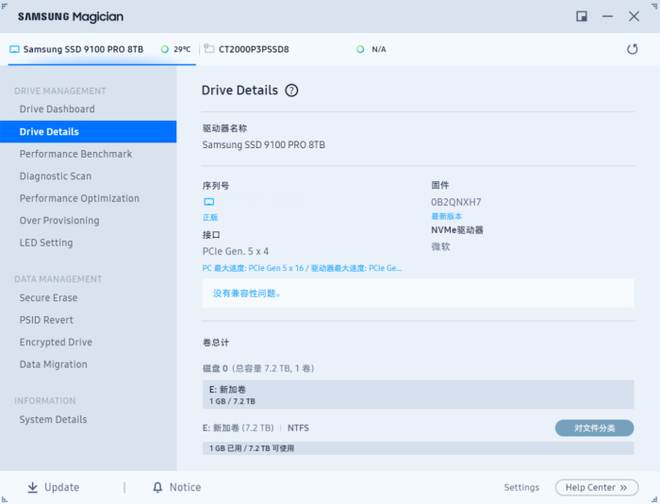The height and width of the screenshot is (504, 660).
Task: Select Secure Erase in Data Management
Action: tap(48, 298)
